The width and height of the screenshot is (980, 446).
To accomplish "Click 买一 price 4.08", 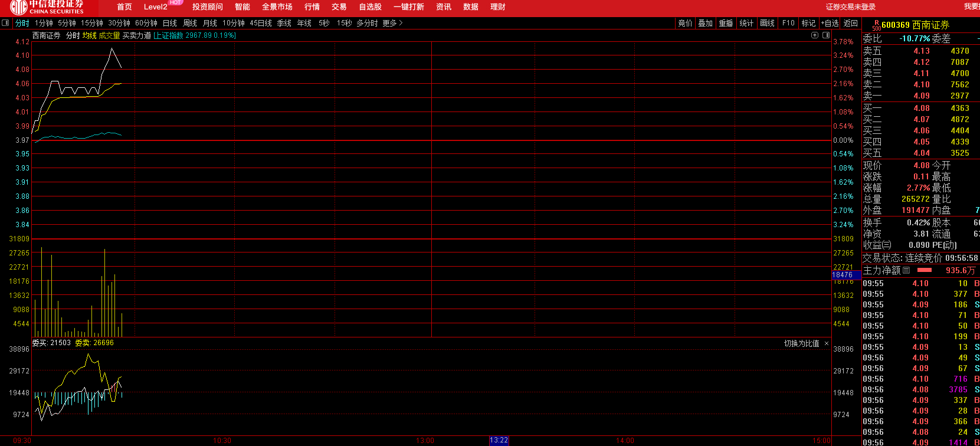I will [x=922, y=108].
